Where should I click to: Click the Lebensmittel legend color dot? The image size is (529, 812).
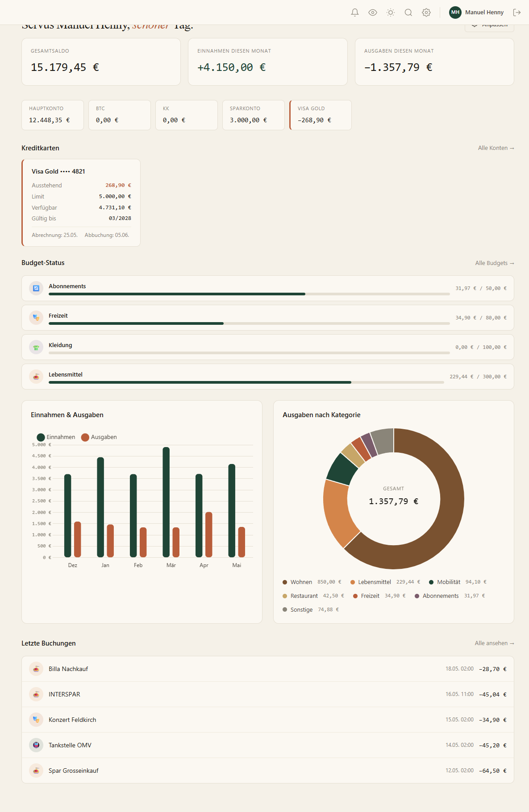pyautogui.click(x=353, y=582)
